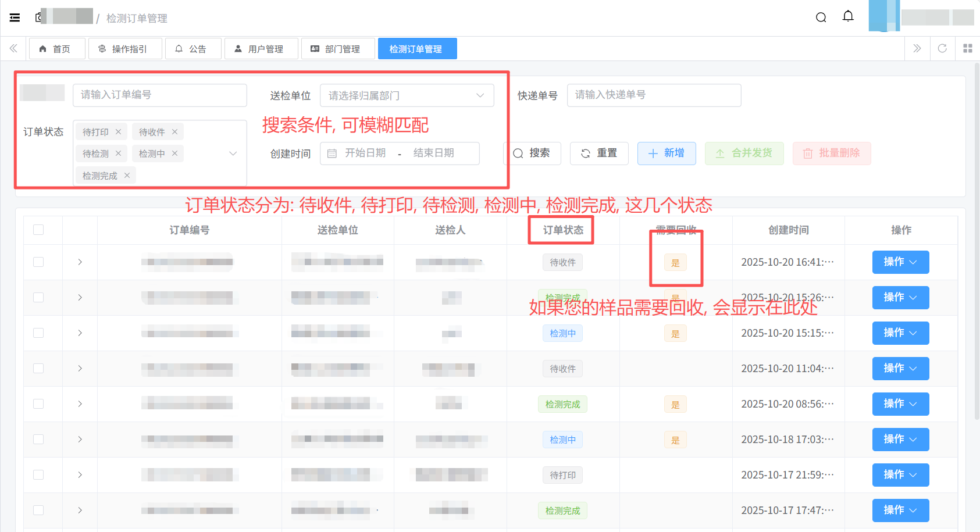Check the third order row checkbox
This screenshot has width=980, height=532.
(x=38, y=333)
